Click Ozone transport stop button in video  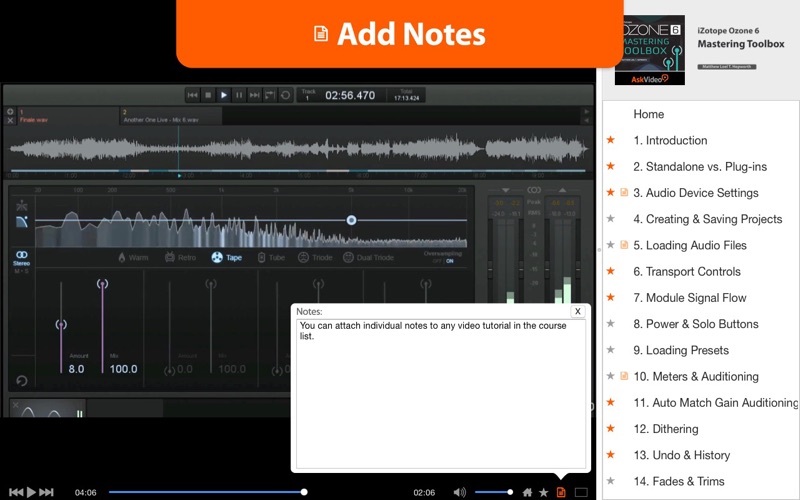[208, 95]
